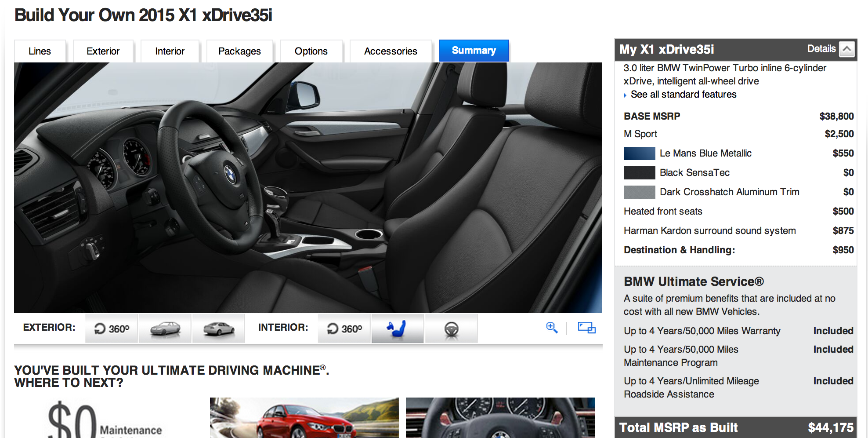Click the BASE MSRP label

coord(652,117)
